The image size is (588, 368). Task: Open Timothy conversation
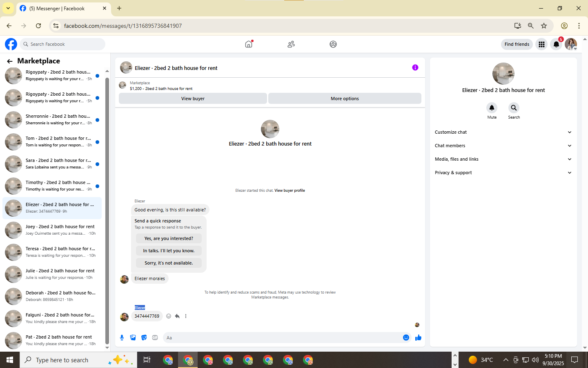click(52, 186)
